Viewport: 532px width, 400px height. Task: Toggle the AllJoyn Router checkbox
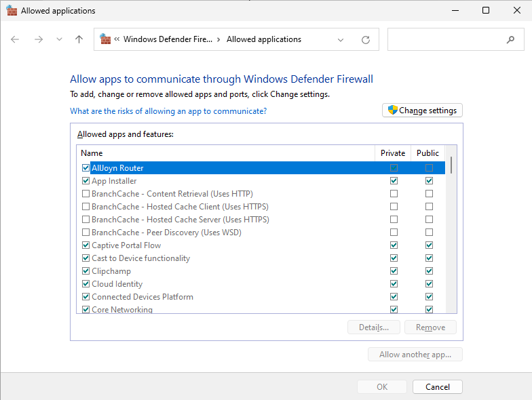click(85, 168)
